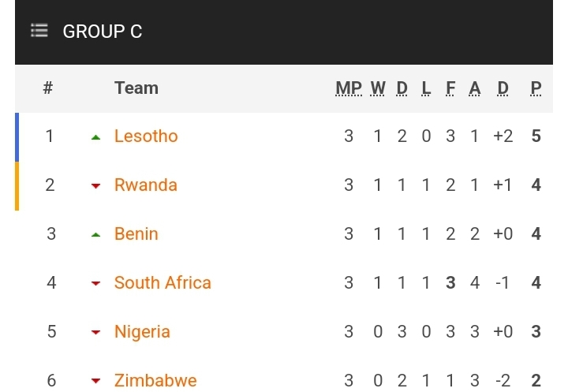Click the red down arrow beside Nigeria
This screenshot has width=568, height=392.
point(95,333)
